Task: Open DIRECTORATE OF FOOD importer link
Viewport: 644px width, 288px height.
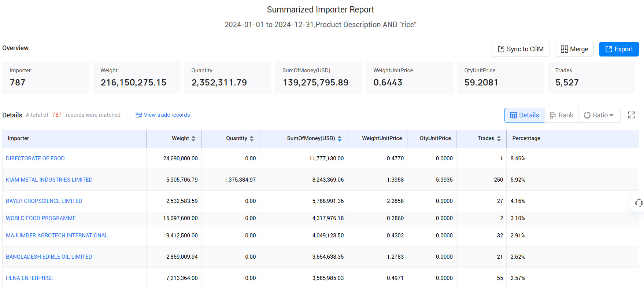Action: (x=35, y=158)
